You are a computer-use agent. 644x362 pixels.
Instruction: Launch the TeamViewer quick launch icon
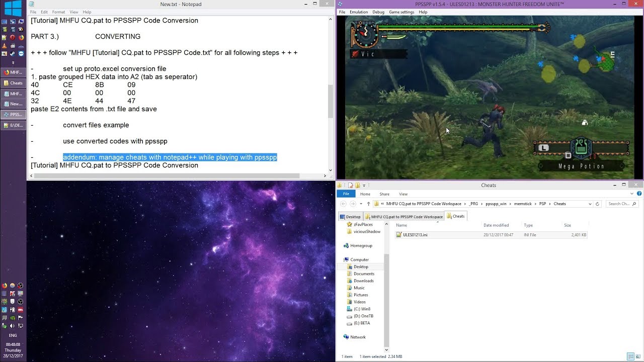pos(21,53)
